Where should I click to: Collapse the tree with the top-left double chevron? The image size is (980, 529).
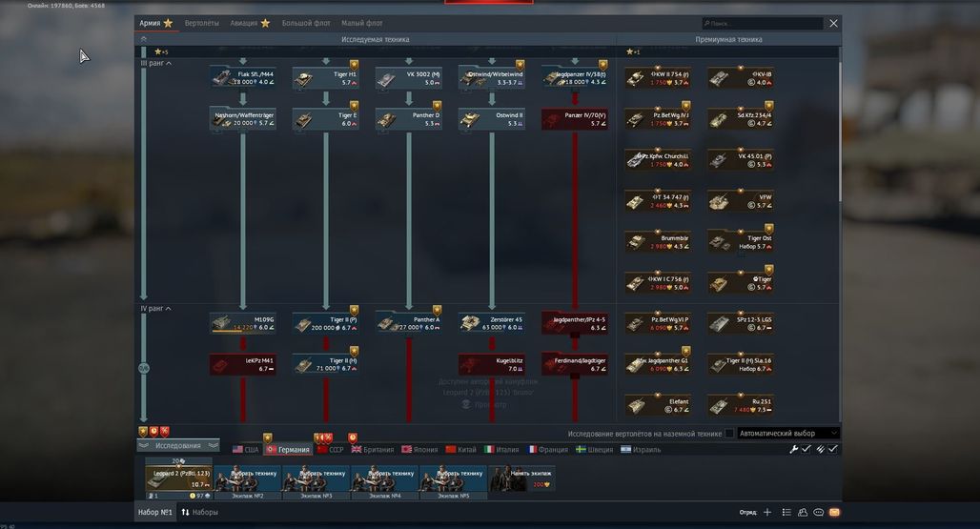143,39
